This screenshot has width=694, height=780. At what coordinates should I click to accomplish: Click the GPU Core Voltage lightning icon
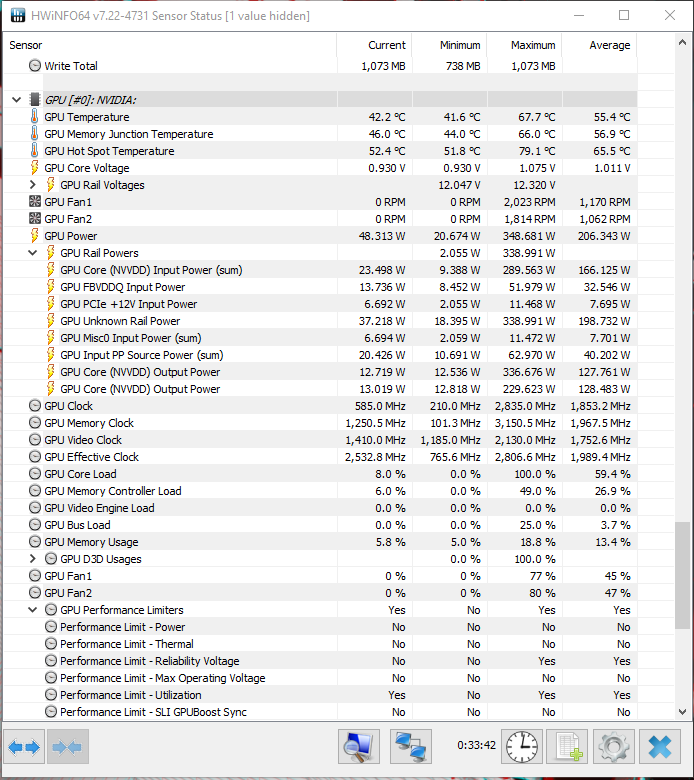(34, 168)
